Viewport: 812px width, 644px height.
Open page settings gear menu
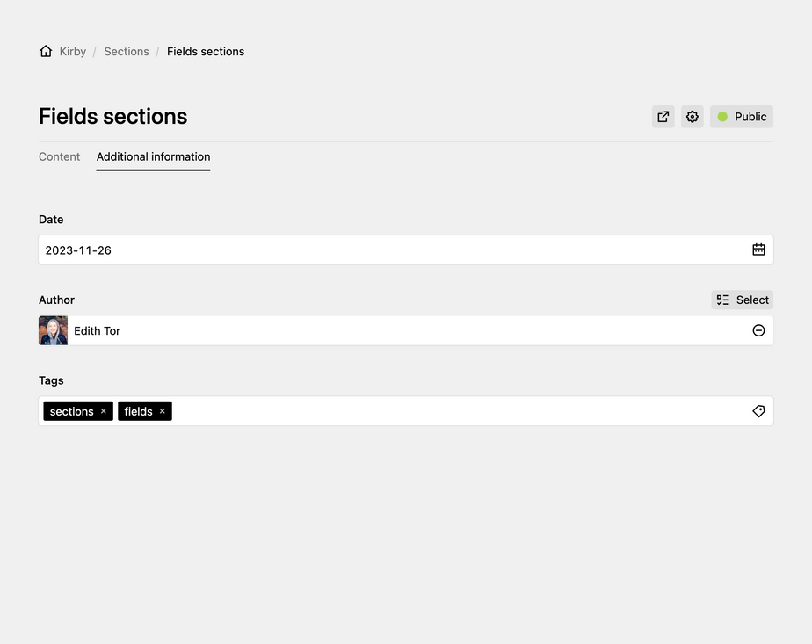click(x=692, y=117)
